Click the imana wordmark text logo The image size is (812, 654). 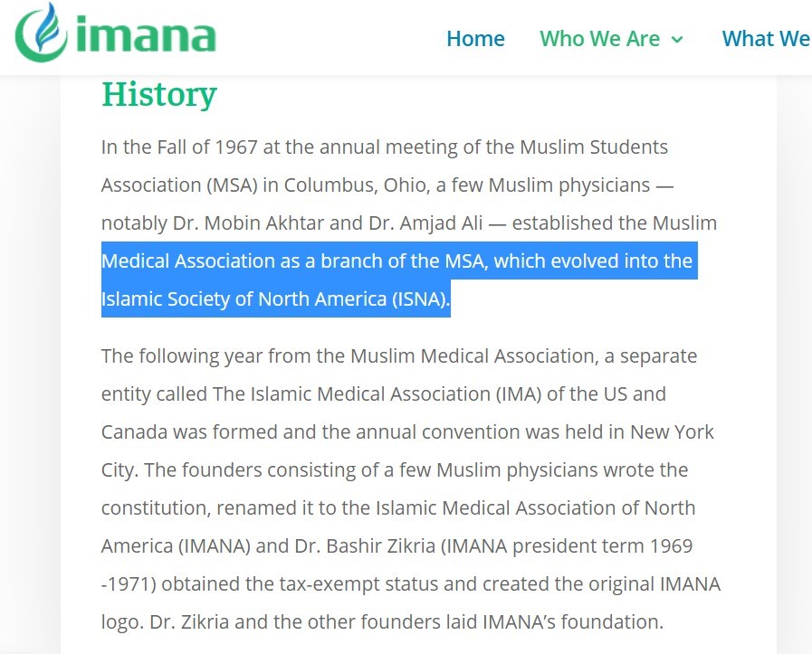pyautogui.click(x=146, y=36)
